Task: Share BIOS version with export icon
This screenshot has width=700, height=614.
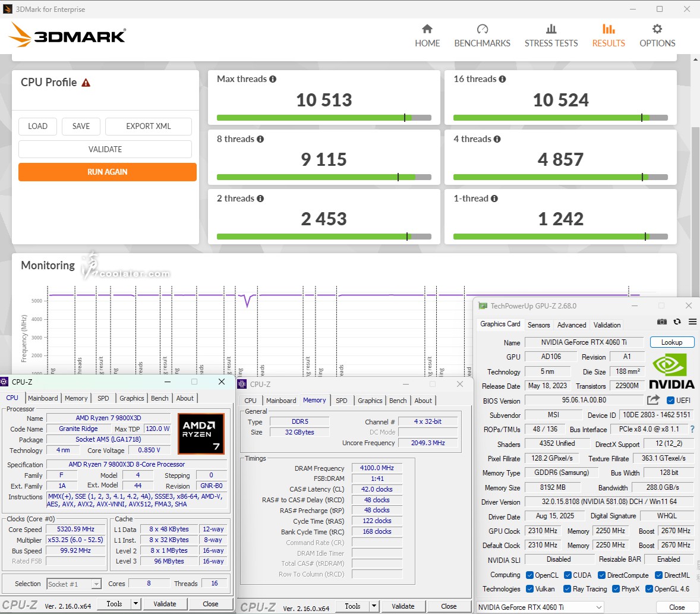Action: point(653,399)
